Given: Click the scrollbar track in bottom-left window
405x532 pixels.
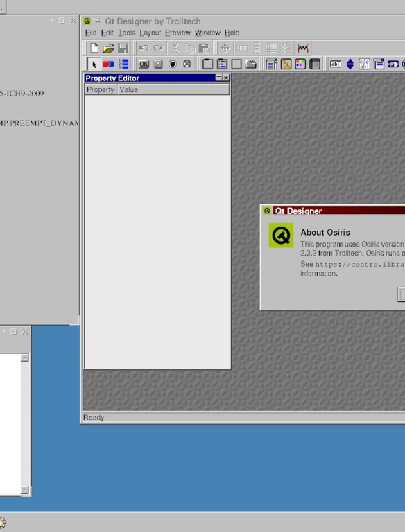Looking at the screenshot, I should (25, 424).
